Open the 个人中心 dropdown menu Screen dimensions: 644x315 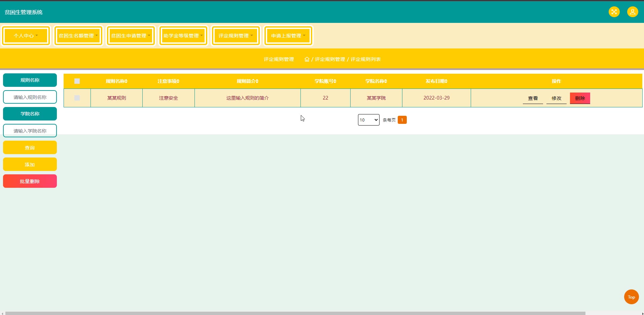pyautogui.click(x=26, y=36)
